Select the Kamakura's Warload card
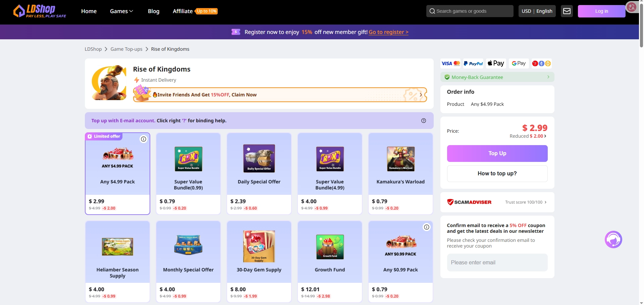Screen dimensions: 644x305 (400, 174)
